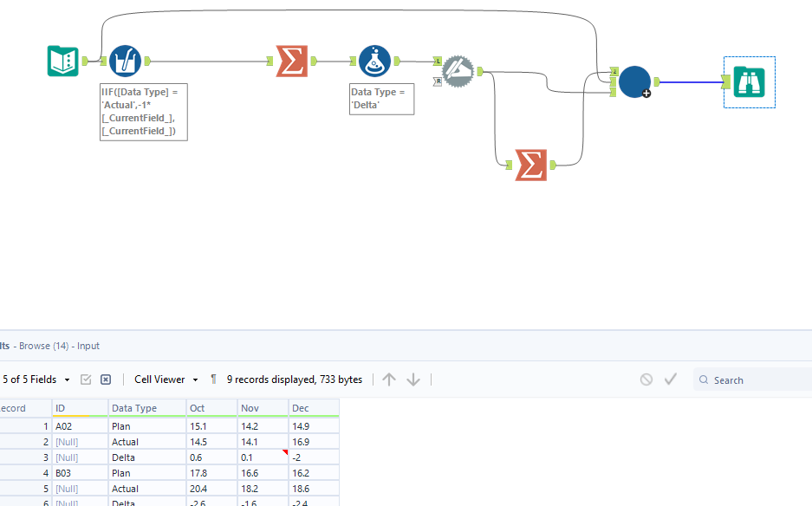Select the Input Data tool on canvas
The width and height of the screenshot is (812, 506).
(x=62, y=61)
